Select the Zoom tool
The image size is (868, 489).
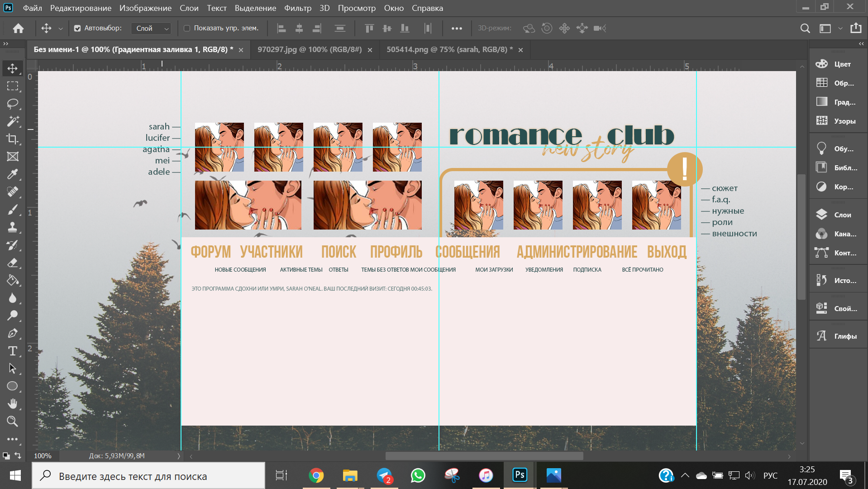point(13,422)
